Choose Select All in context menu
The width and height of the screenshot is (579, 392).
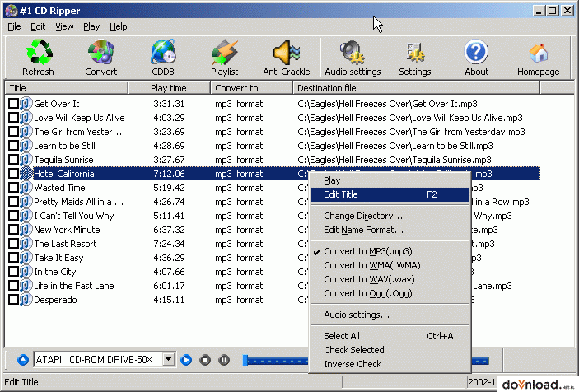click(x=390, y=336)
